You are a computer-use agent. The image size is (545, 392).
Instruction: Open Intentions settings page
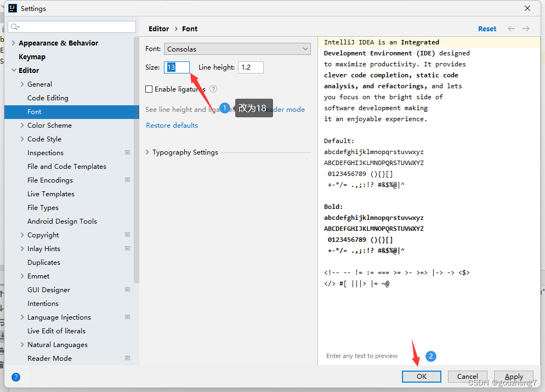click(x=43, y=303)
